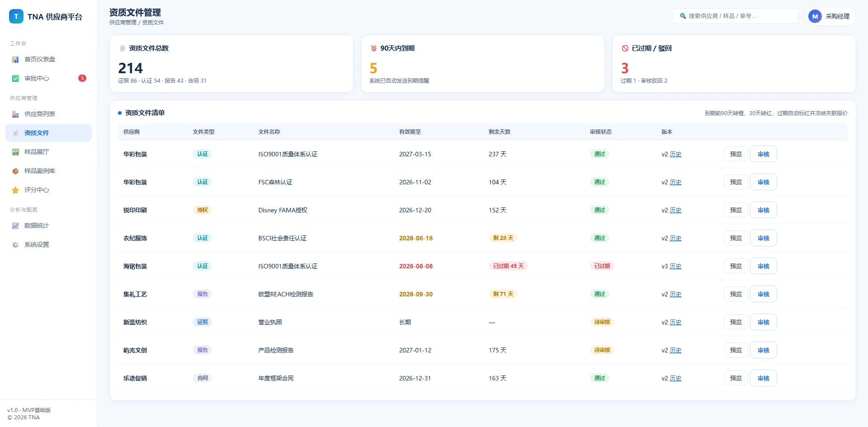
Task: Open the 采购经理 user profile
Action: point(831,16)
